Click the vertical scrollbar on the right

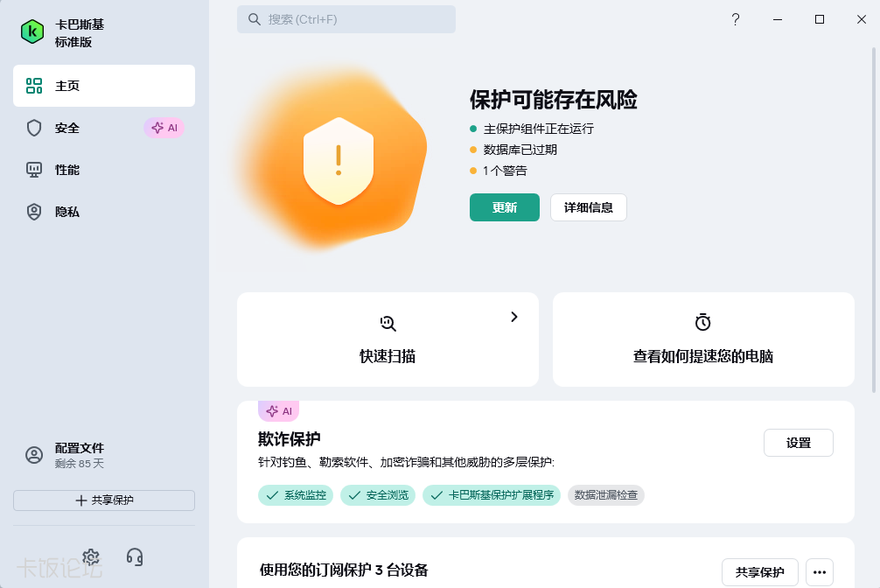875,220
